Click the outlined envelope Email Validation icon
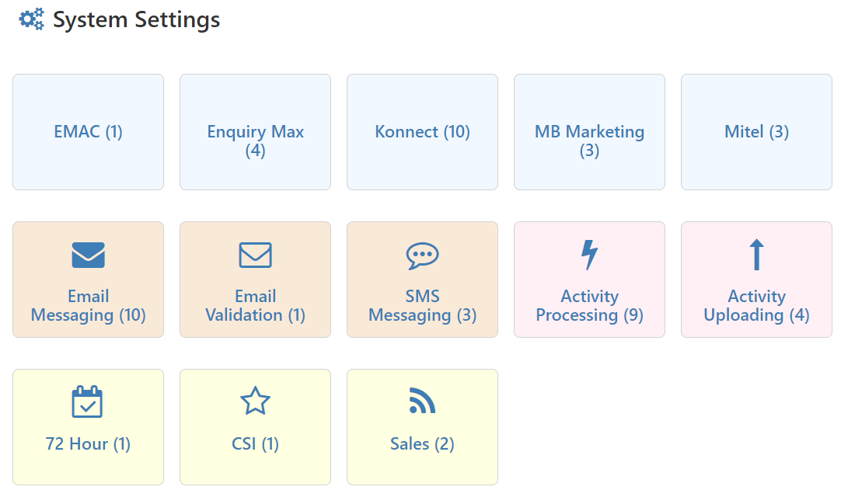This screenshot has width=855, height=504. (x=255, y=255)
